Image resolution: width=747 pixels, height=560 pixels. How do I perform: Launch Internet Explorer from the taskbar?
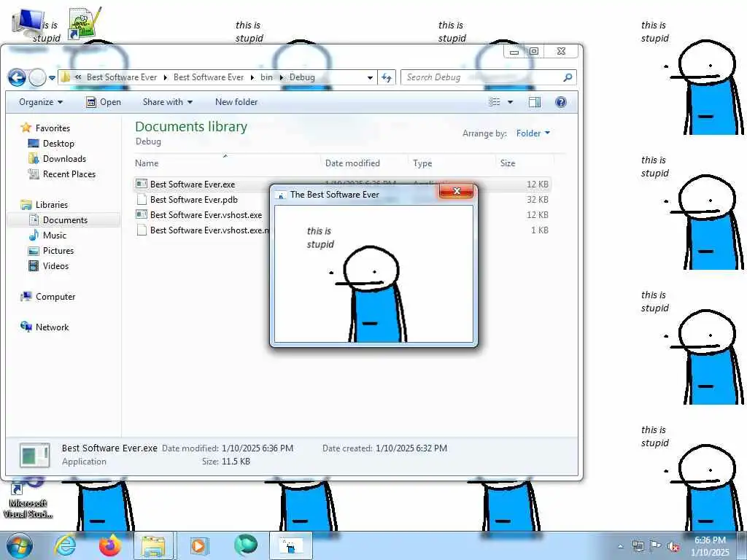[x=65, y=545]
